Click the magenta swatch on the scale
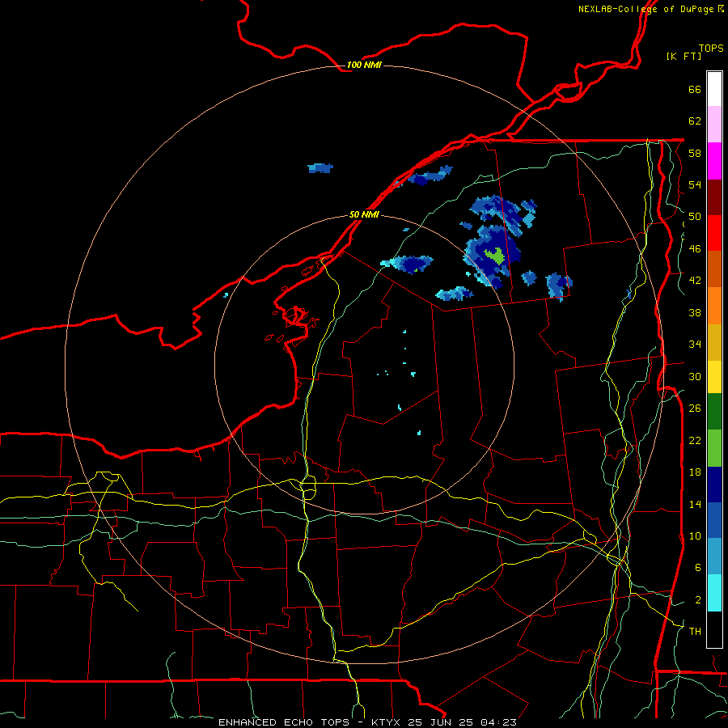 tap(714, 161)
